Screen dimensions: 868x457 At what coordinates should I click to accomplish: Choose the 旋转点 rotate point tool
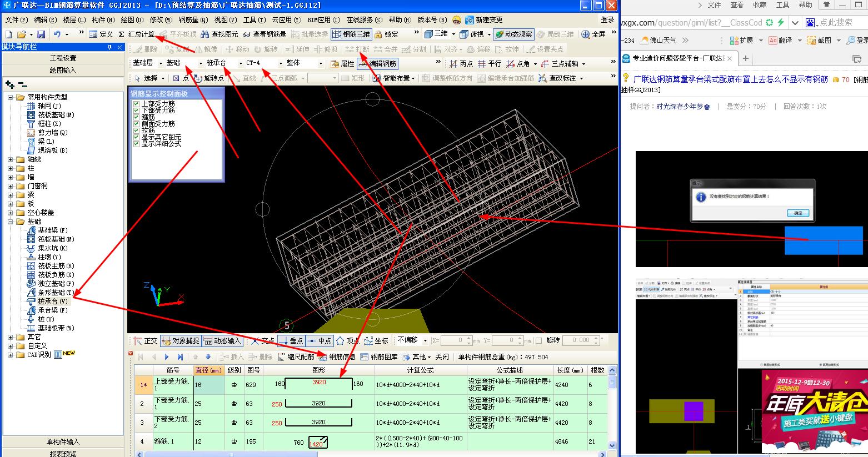click(209, 78)
